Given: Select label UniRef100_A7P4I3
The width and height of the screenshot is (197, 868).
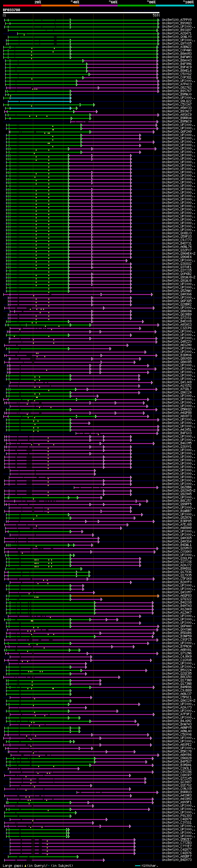Looking at the screenshot, I should click(x=177, y=84).
